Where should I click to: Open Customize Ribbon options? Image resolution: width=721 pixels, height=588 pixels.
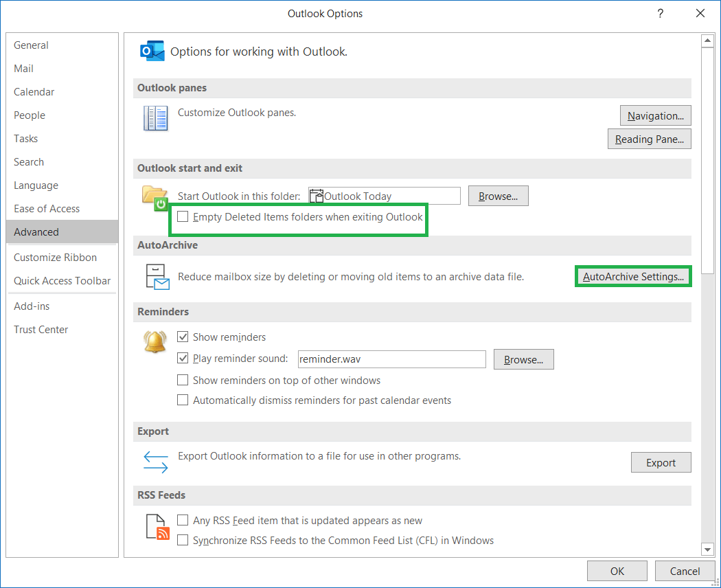tap(62, 258)
